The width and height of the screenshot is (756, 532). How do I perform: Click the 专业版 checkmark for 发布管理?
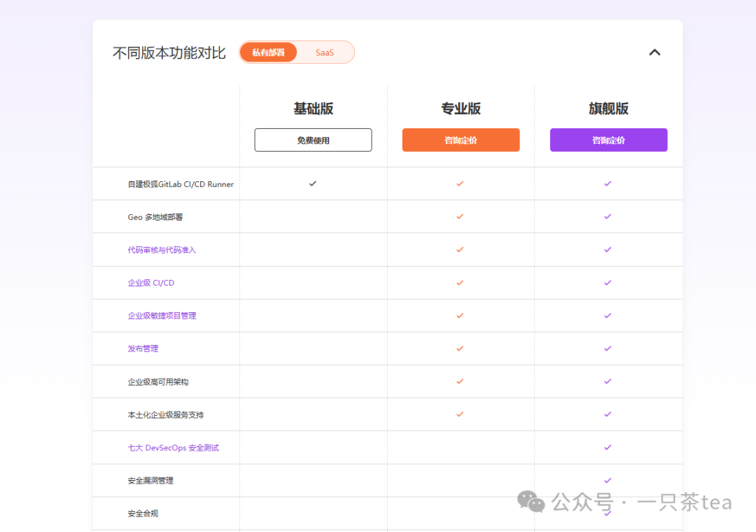coord(460,348)
